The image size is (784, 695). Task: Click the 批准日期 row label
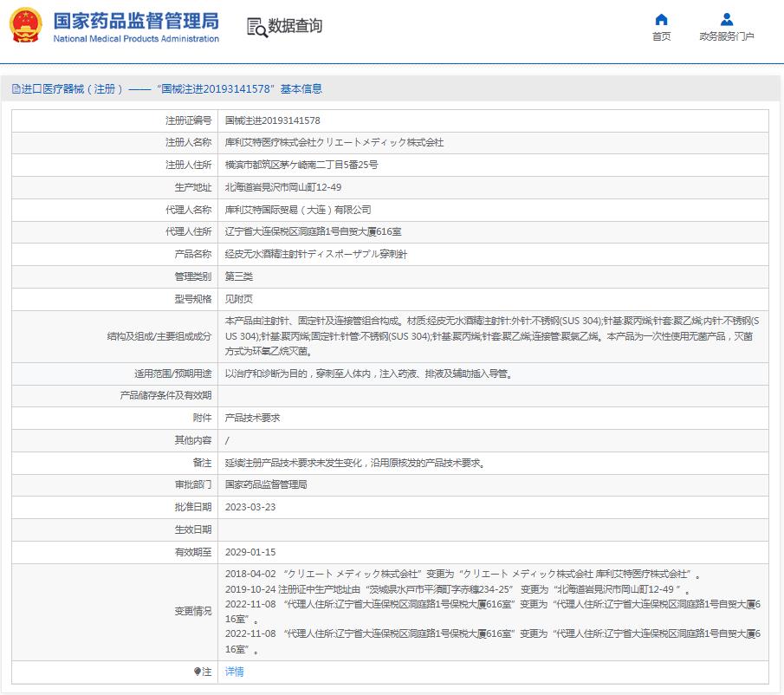(193, 507)
